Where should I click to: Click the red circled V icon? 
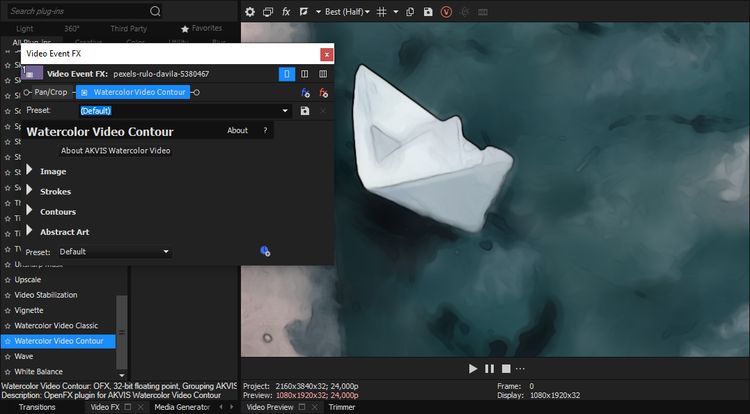click(446, 12)
